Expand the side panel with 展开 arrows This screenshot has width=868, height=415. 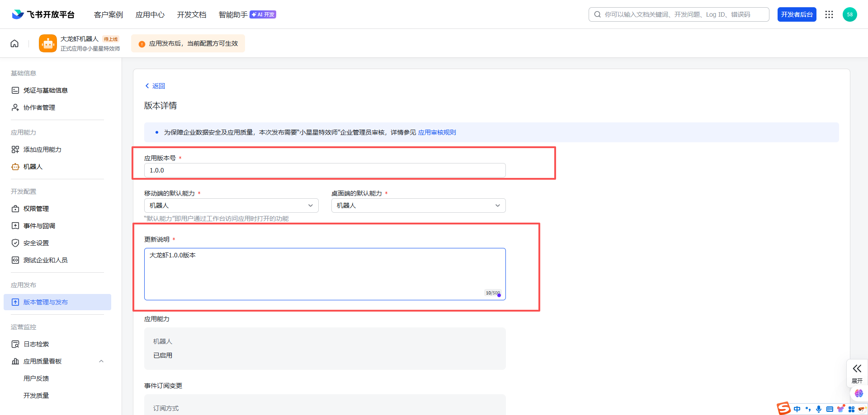click(x=857, y=373)
